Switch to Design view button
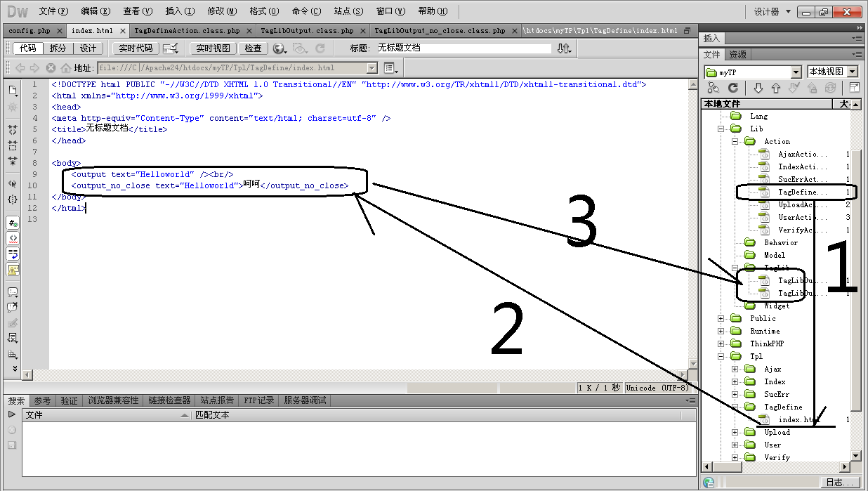 pos(88,48)
